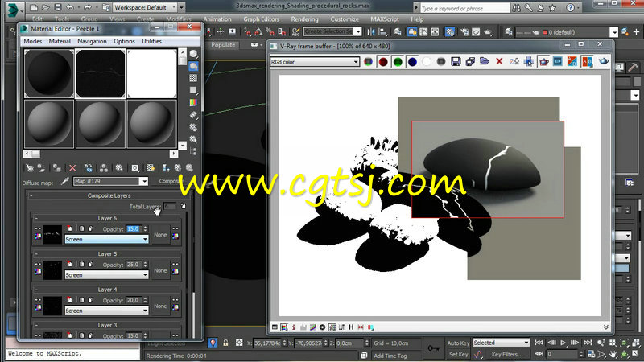Toggle Layer 5 visibility eye icon
This screenshot has height=362, width=644.
tap(38, 265)
